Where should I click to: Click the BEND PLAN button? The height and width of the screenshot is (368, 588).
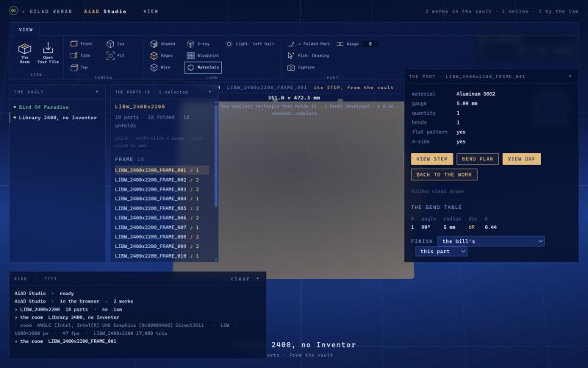click(x=477, y=159)
